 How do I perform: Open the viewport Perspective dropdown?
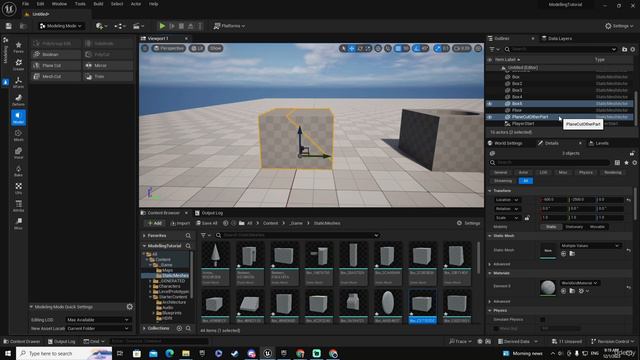pyautogui.click(x=169, y=48)
